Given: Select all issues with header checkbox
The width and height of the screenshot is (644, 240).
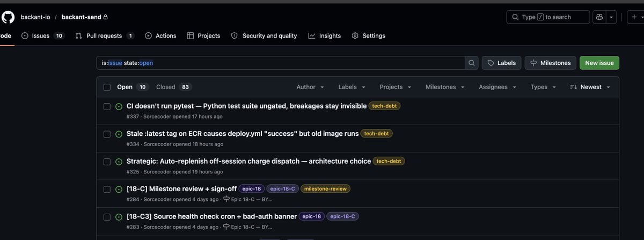Looking at the screenshot, I should [107, 87].
